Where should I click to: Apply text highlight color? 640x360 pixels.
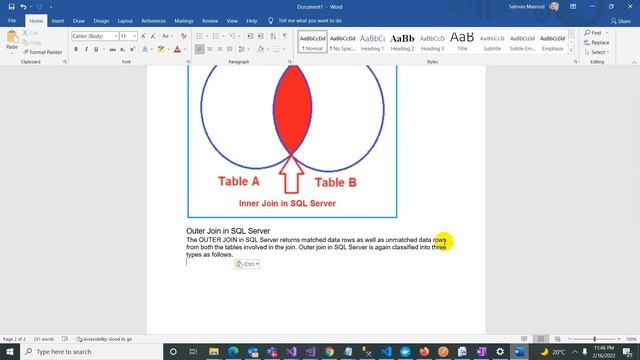tap(161, 49)
